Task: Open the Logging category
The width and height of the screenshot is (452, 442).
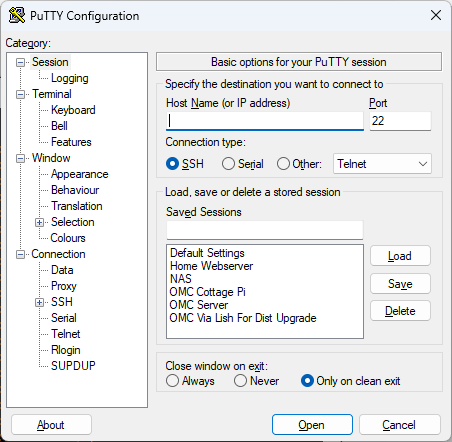Action: click(70, 78)
